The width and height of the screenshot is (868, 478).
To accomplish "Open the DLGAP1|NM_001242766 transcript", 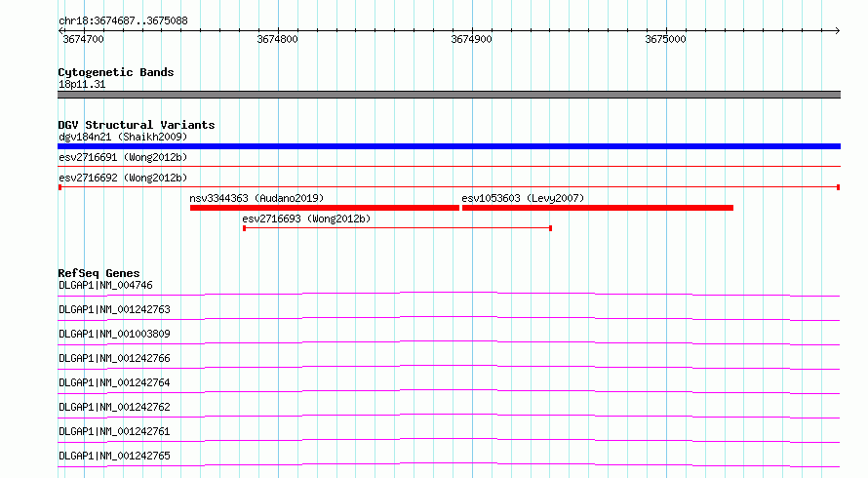I will pyautogui.click(x=114, y=358).
